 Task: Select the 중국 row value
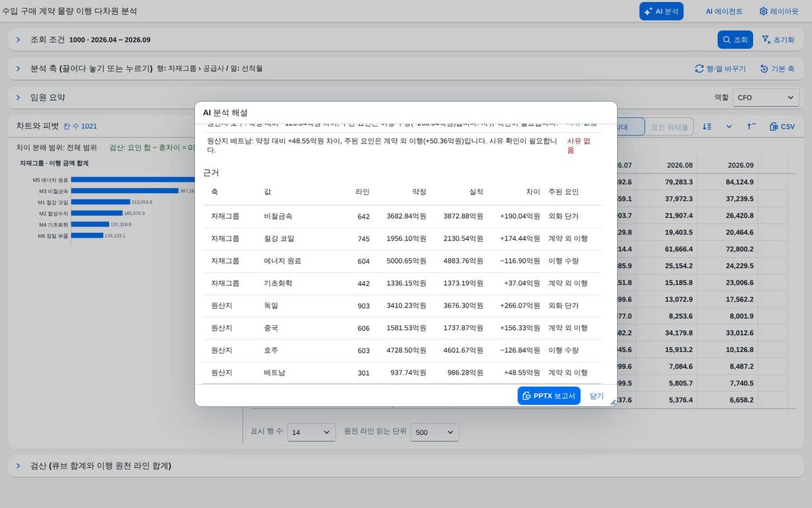coord(271,329)
